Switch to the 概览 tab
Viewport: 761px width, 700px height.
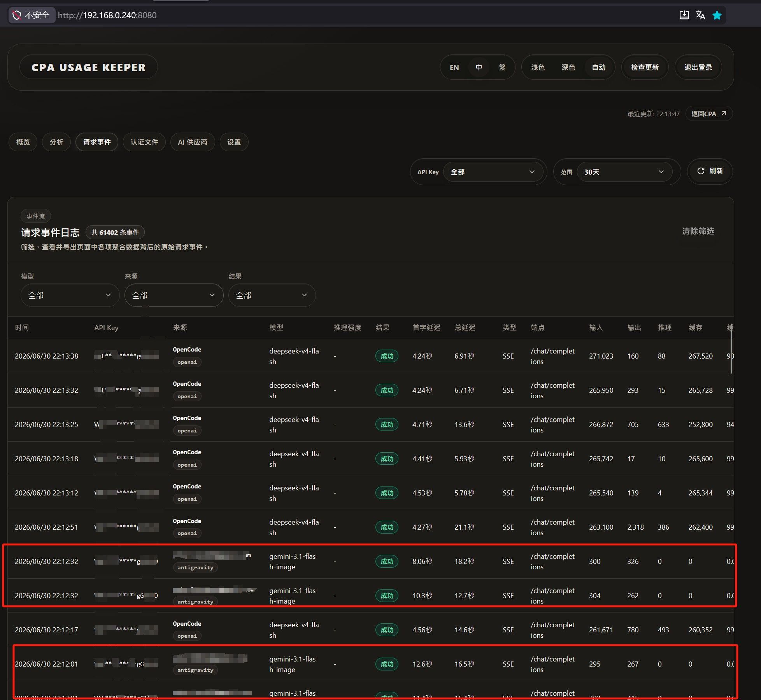point(23,142)
